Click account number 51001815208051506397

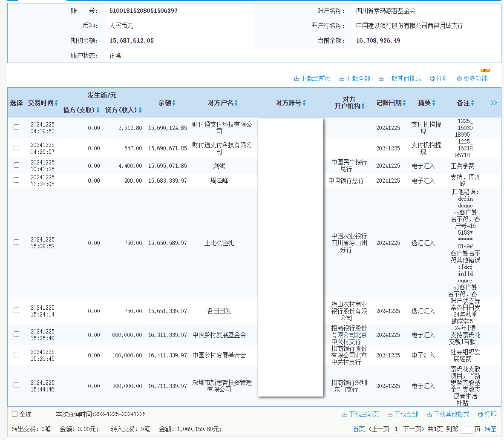(143, 11)
